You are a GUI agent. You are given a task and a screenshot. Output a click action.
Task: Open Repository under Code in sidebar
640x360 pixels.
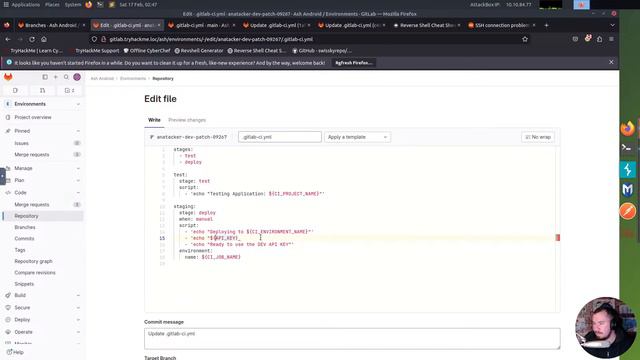pos(42,216)
